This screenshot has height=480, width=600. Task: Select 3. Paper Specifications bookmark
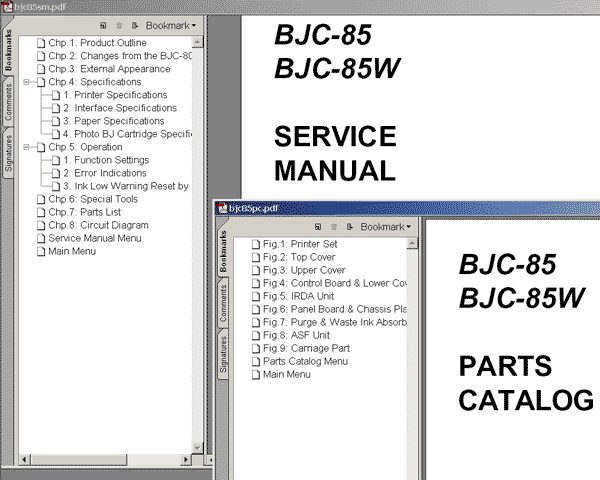113,121
